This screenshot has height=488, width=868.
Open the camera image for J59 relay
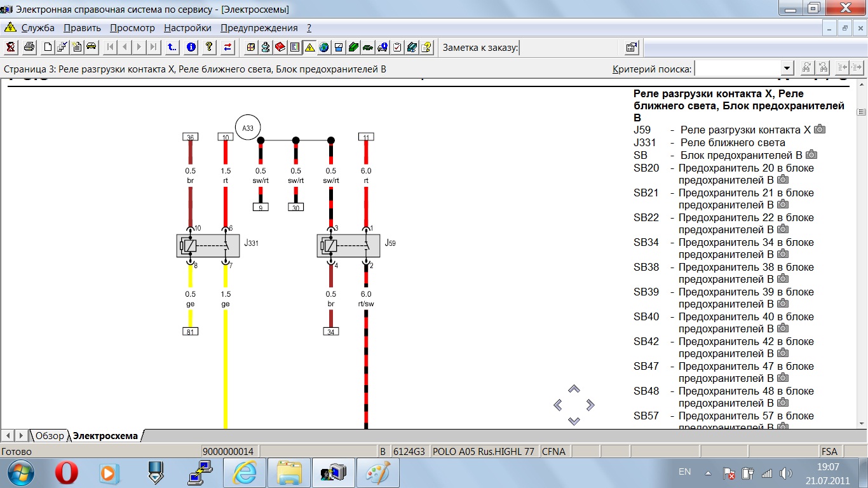(x=820, y=130)
